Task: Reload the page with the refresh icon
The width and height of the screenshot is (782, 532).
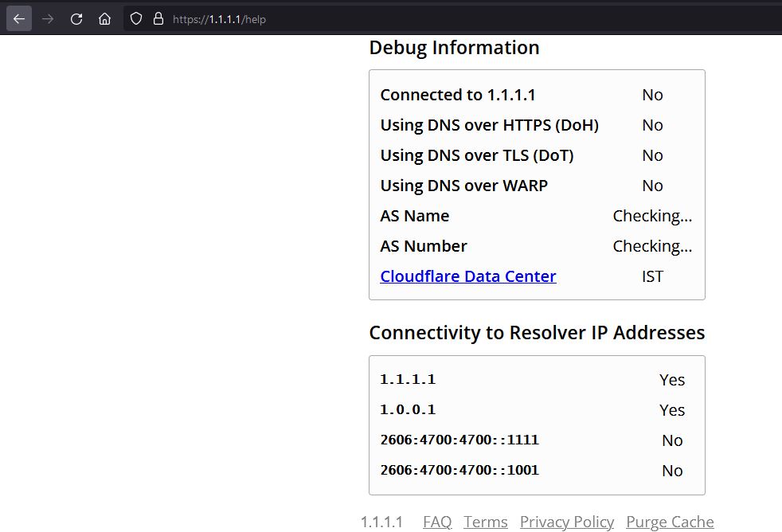Action: pos(76,19)
